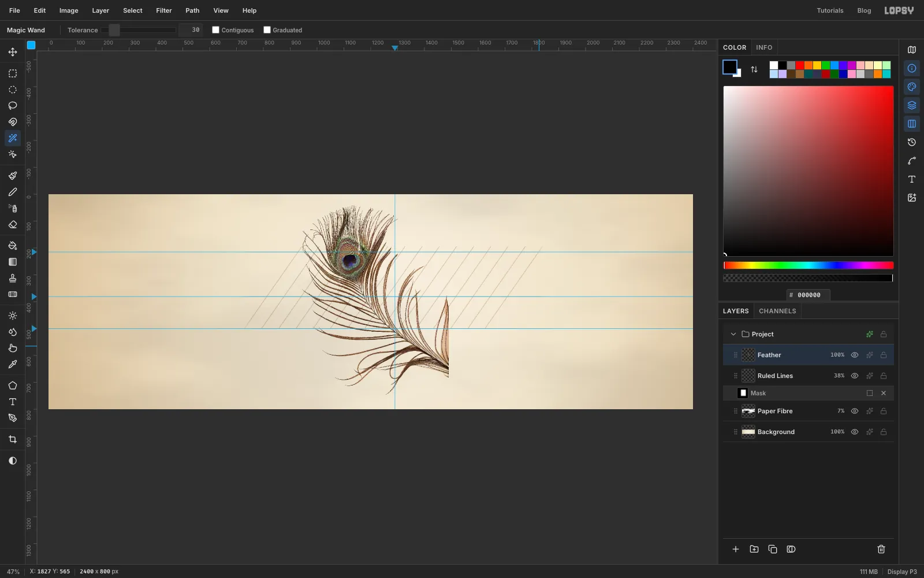Select the Move tool
The image size is (924, 578).
[x=13, y=52]
